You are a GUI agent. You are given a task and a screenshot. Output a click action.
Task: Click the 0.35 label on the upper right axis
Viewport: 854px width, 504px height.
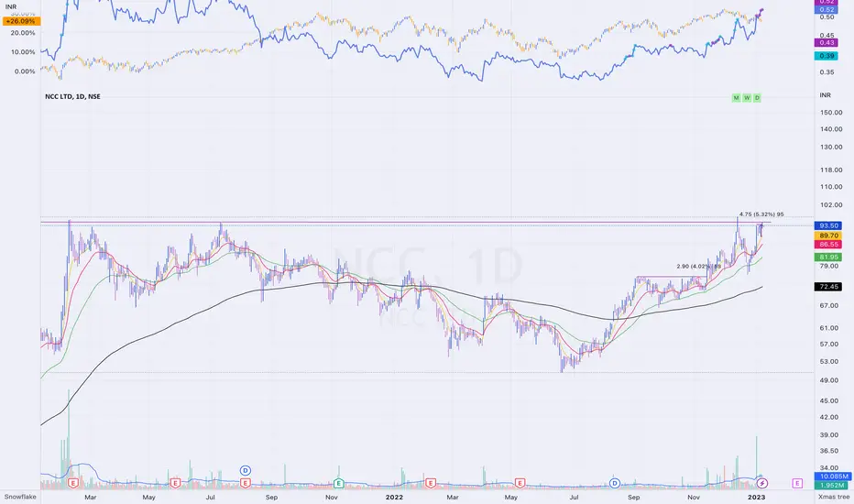point(827,71)
